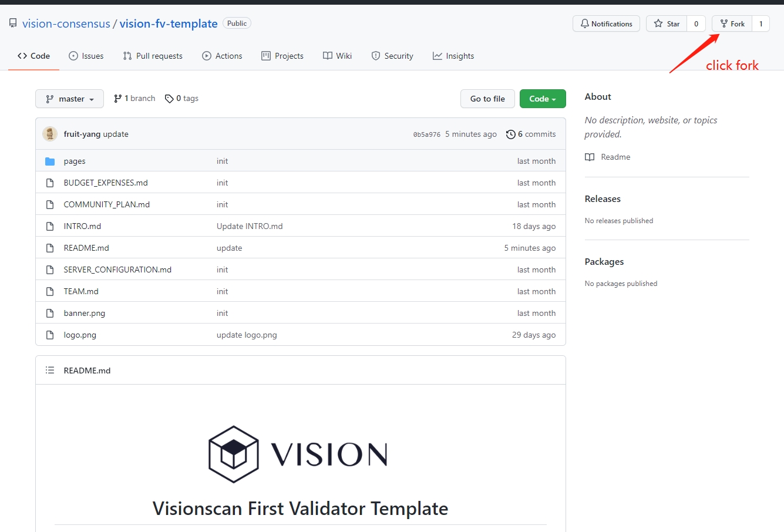Switch to the Issues tab

pyautogui.click(x=86, y=56)
